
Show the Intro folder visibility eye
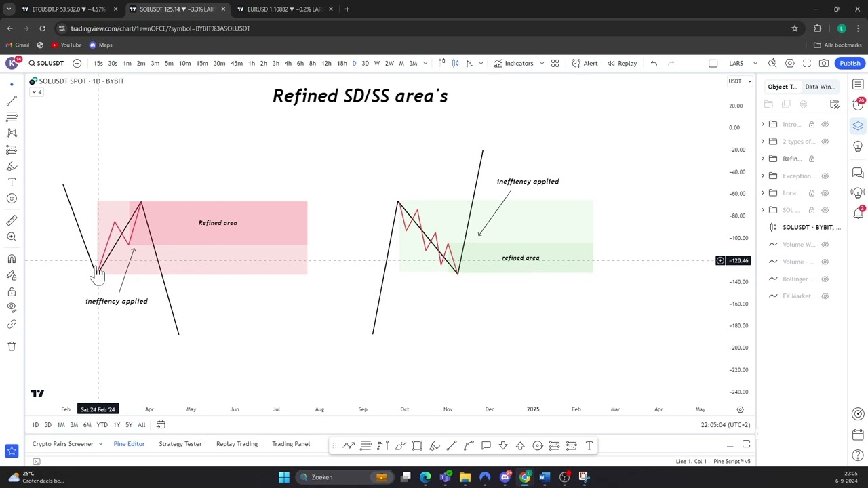[825, 124]
